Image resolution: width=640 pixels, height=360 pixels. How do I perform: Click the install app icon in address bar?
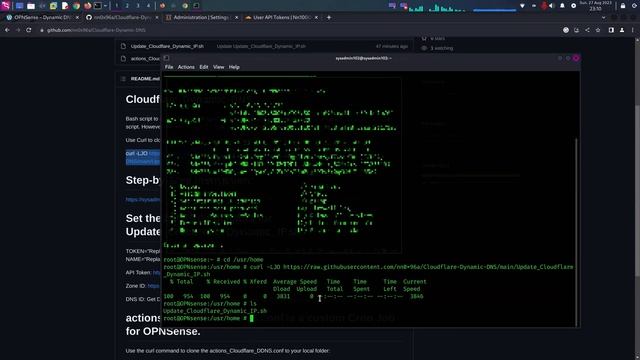(x=576, y=30)
